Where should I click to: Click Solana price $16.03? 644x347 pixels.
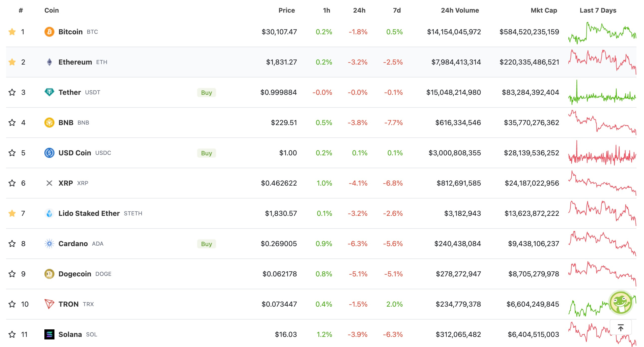tap(286, 334)
